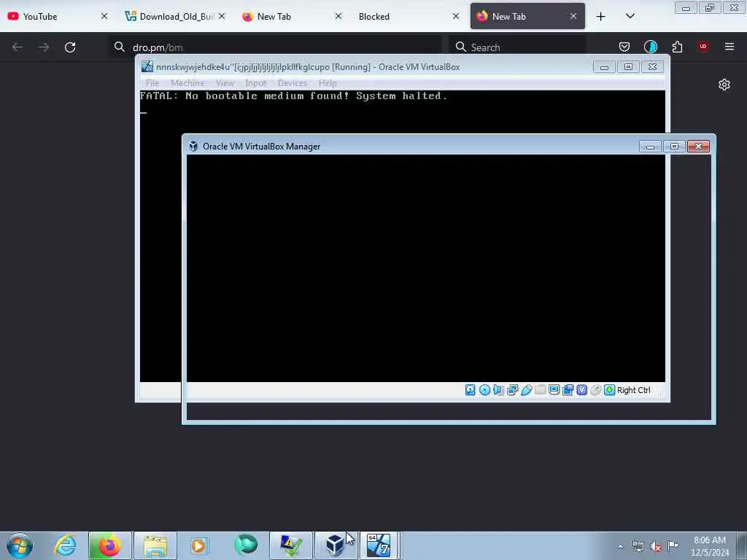Open the Action Center flag icon
The height and width of the screenshot is (560, 747).
(673, 546)
